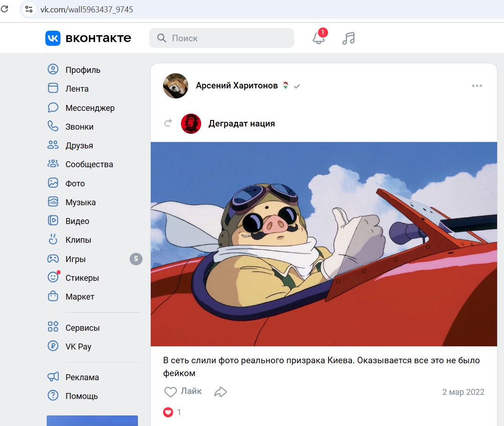Image resolution: width=504 pixels, height=426 pixels.
Task: Click the Сервисы grid icon
Action: [x=53, y=327]
